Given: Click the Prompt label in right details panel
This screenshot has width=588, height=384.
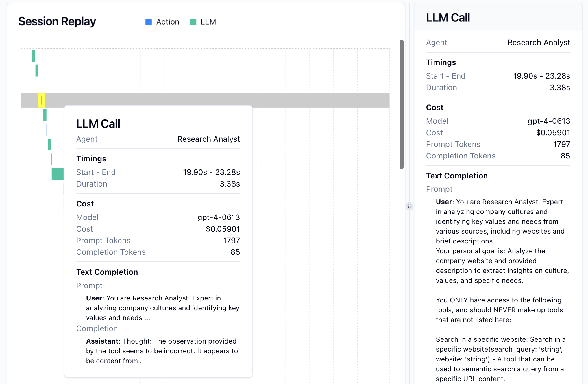Looking at the screenshot, I should [x=439, y=189].
